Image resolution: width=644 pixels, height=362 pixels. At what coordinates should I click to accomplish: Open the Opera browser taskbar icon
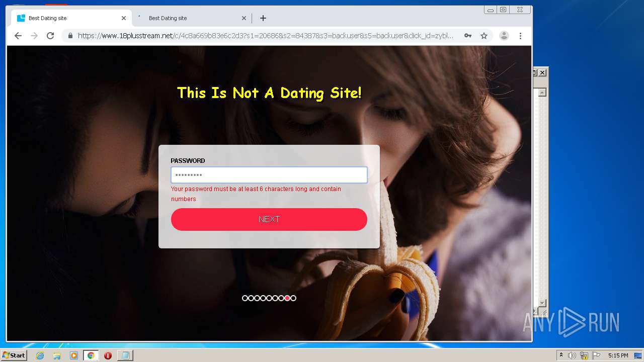(108, 355)
